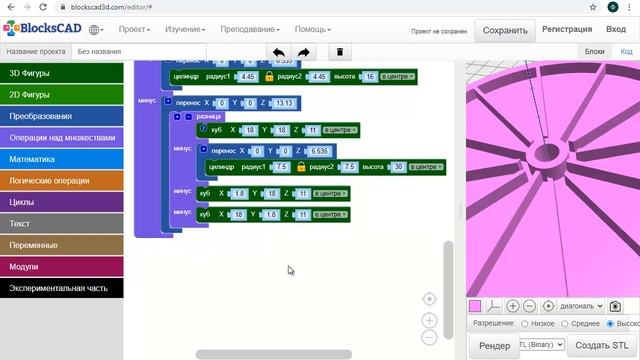Click help icon on 18x18x11 cube block
640x360 pixels.
203,128
